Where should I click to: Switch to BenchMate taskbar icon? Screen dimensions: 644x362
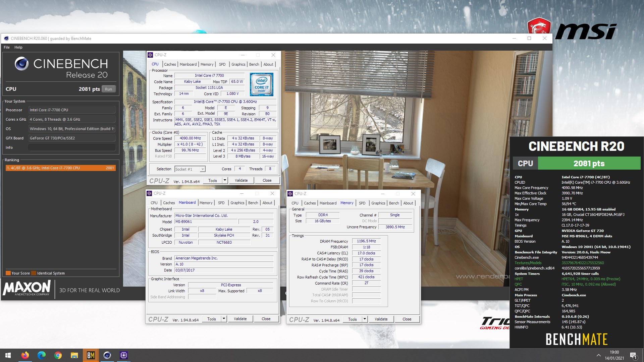(x=91, y=355)
